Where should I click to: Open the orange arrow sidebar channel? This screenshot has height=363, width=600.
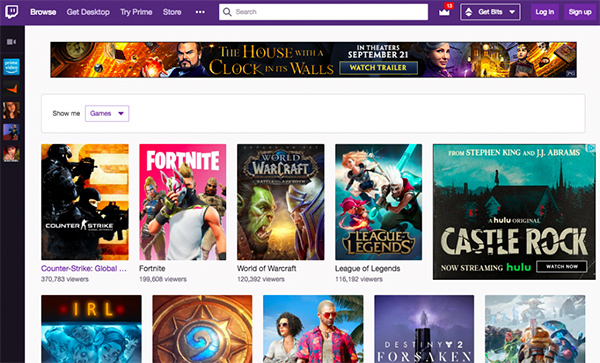[x=11, y=89]
